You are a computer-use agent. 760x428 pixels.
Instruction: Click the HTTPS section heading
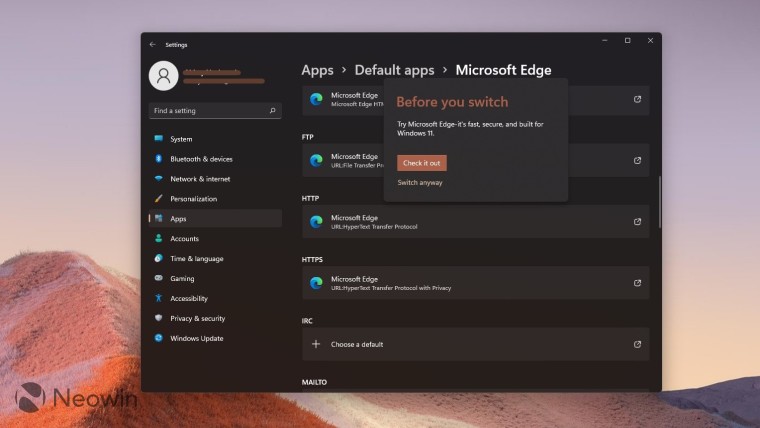click(x=312, y=259)
